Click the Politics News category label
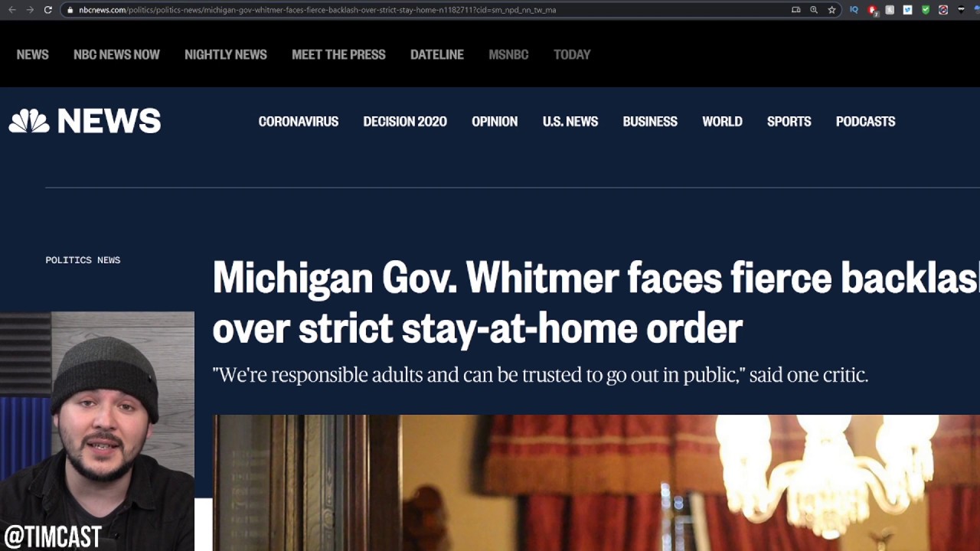The width and height of the screenshot is (980, 551). coord(83,260)
